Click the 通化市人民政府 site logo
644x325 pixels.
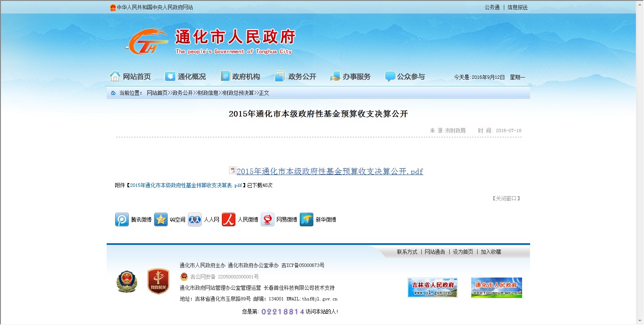tap(211, 42)
